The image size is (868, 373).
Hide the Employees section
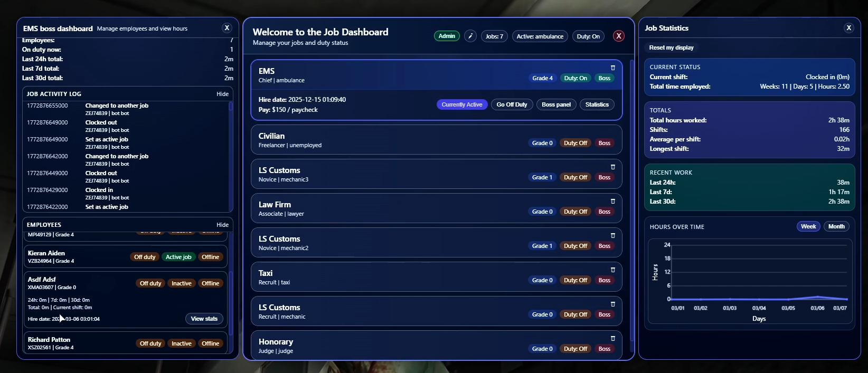(222, 225)
